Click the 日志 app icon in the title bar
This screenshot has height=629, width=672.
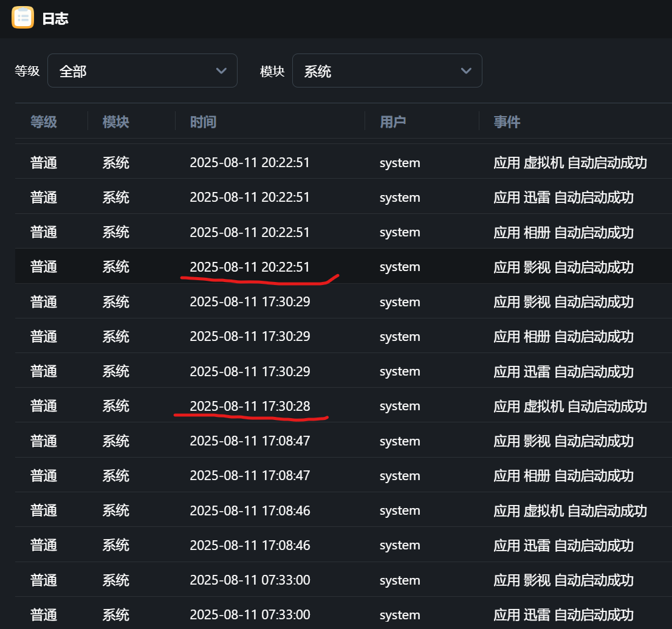click(22, 18)
